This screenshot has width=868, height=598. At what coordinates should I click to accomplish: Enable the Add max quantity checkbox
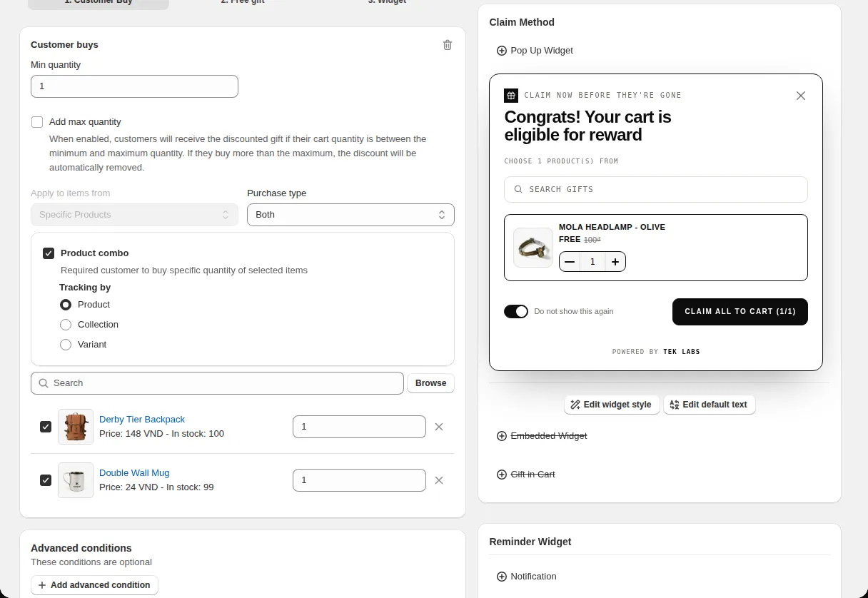point(37,122)
